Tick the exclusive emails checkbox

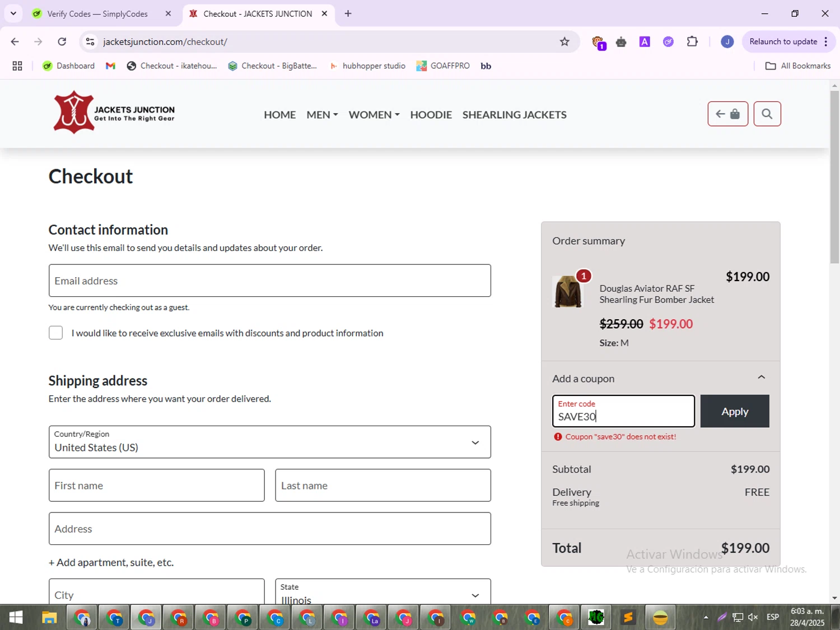pos(55,333)
